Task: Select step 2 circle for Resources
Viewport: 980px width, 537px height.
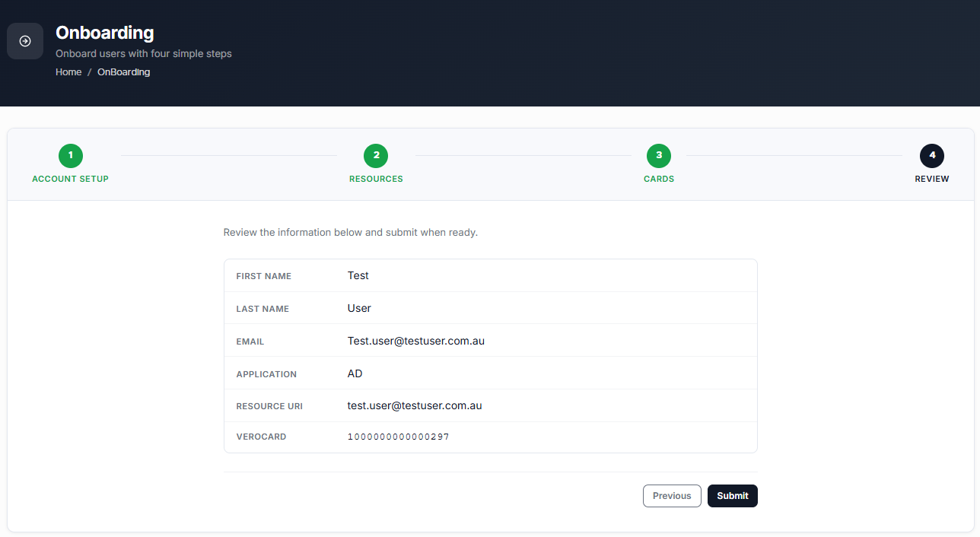Action: pyautogui.click(x=376, y=156)
